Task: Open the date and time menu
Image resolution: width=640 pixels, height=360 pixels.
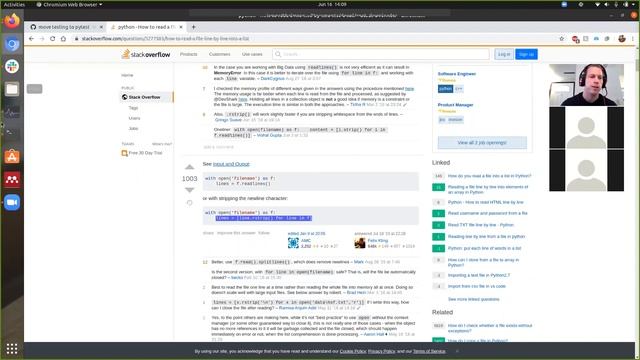Action: click(x=332, y=4)
